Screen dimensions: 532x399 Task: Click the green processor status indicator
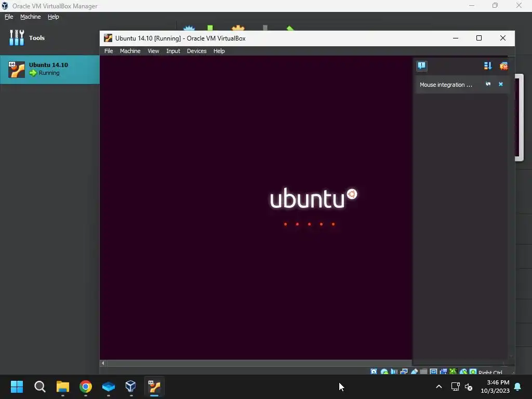[x=453, y=371]
